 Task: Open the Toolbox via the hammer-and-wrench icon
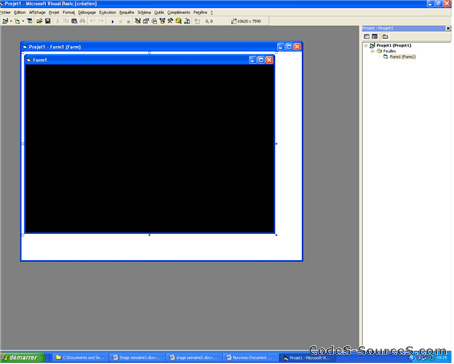coord(170,21)
